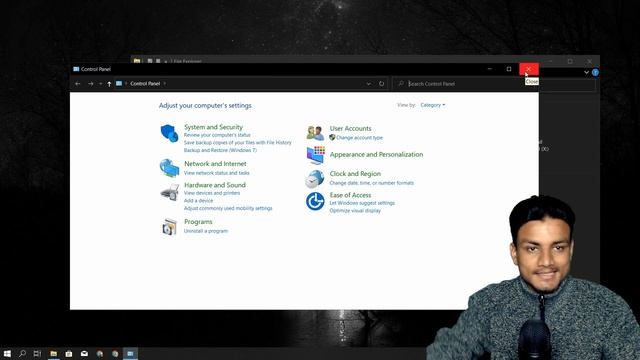Open the Programs category heading
640x360 pixels.
pos(198,222)
